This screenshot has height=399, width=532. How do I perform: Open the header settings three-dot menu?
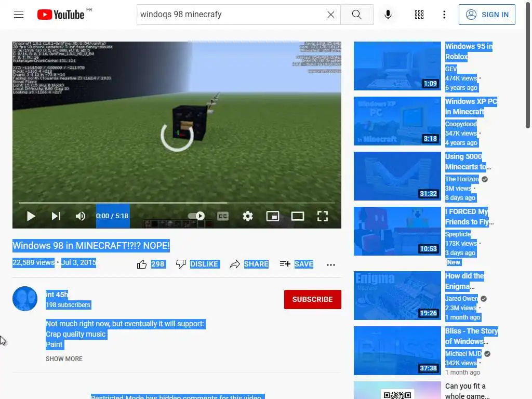click(444, 15)
